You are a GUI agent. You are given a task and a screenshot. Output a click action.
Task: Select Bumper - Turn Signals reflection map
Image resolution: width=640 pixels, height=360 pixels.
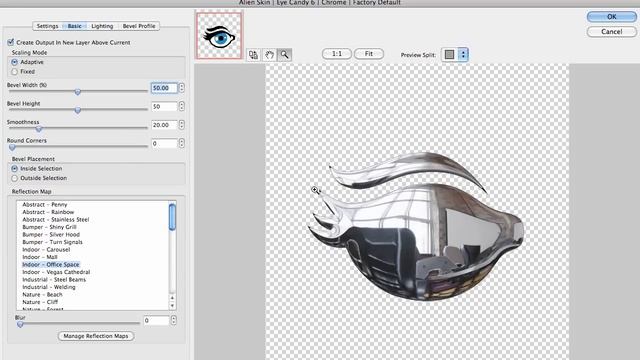coord(52,242)
